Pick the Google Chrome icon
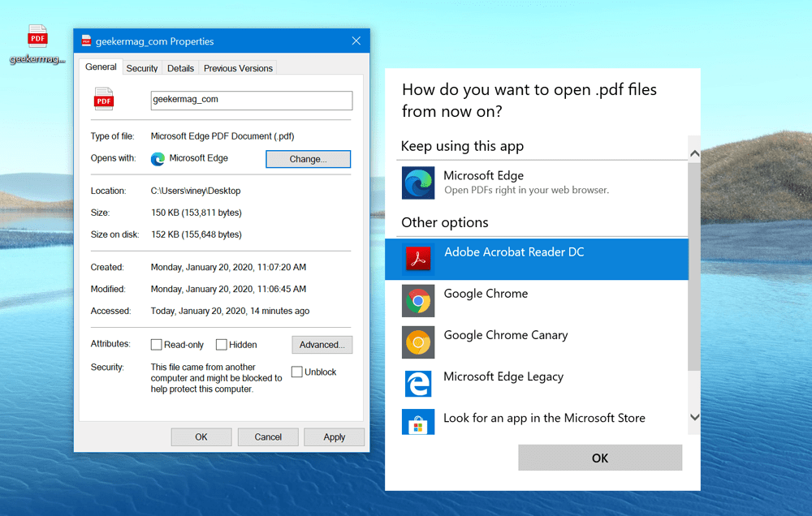This screenshot has height=516, width=812. pyautogui.click(x=418, y=301)
